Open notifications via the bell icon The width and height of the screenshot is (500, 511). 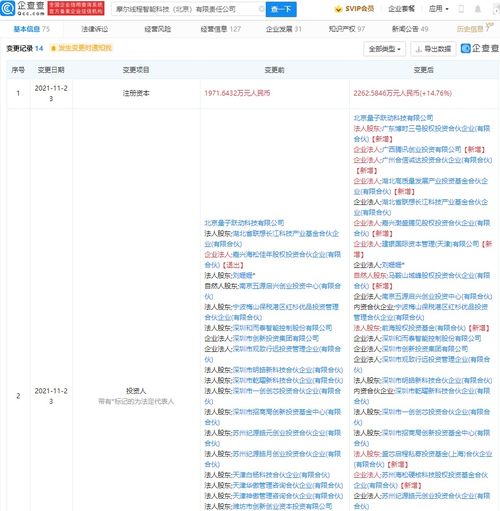pyautogui.click(x=478, y=9)
